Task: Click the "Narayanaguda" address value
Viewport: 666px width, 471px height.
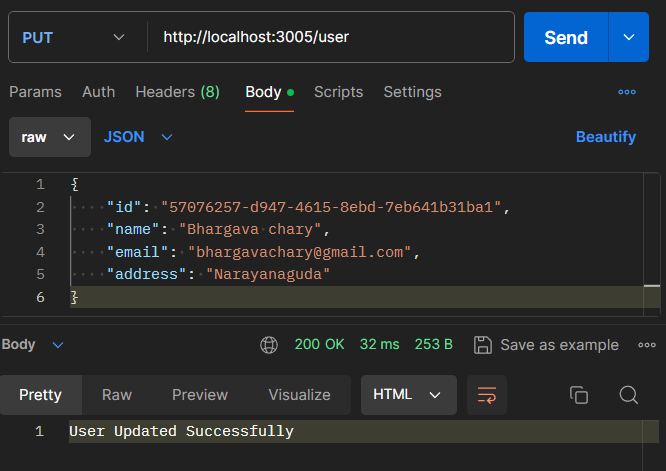Action: [x=268, y=274]
